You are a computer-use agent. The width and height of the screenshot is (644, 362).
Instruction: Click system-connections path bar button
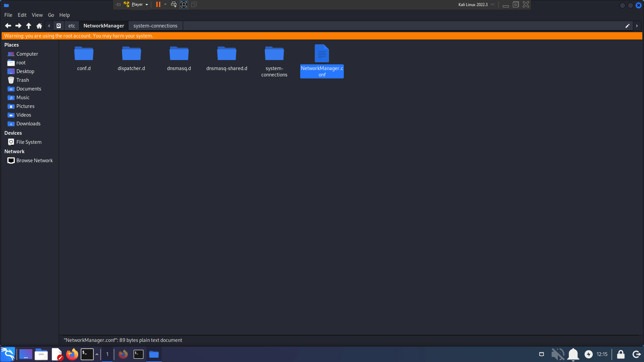pyautogui.click(x=155, y=26)
